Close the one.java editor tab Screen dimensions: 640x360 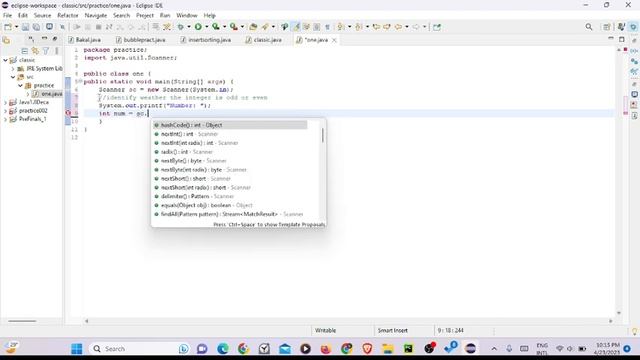[x=334, y=40]
